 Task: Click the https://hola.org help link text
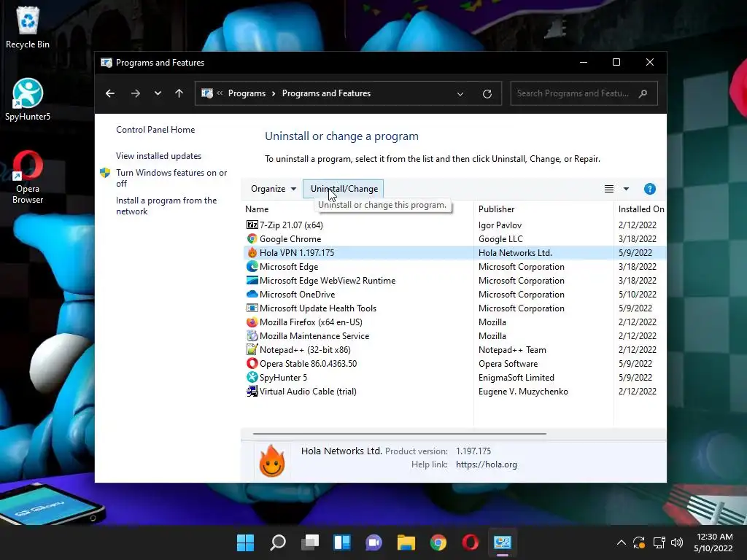(486, 464)
